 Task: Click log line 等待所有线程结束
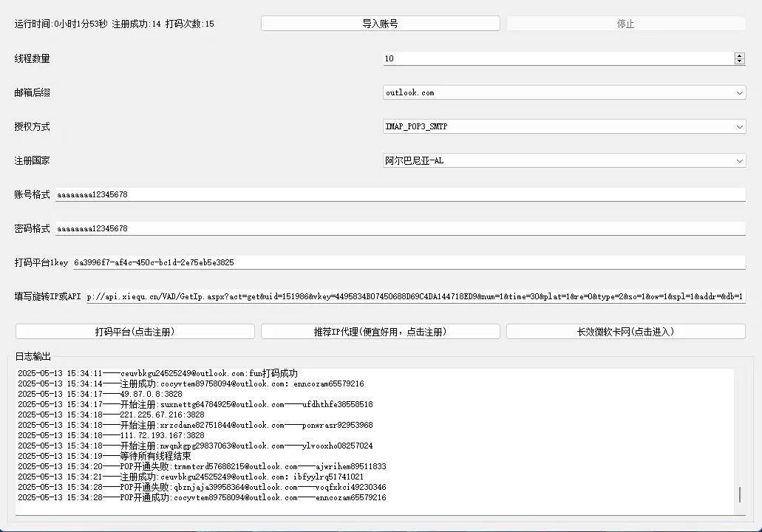(x=104, y=456)
